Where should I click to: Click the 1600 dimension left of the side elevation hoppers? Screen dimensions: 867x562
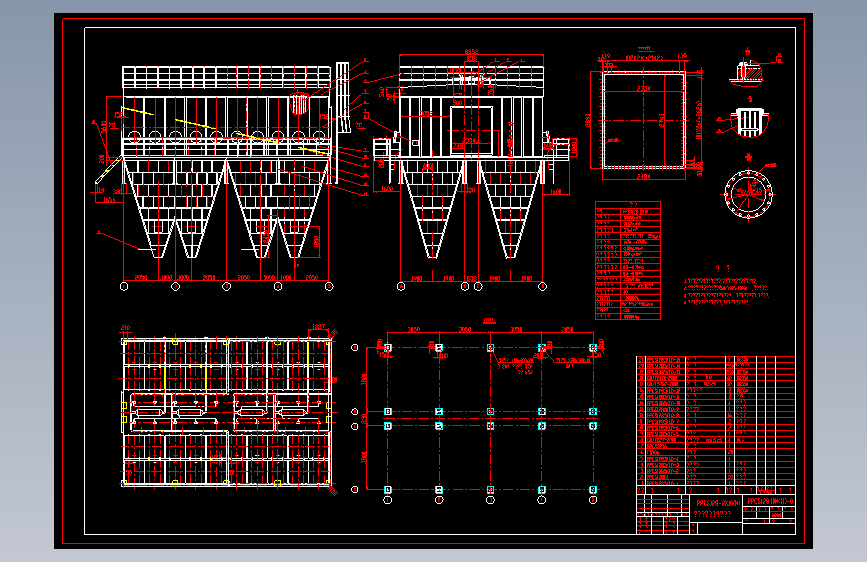[387, 189]
